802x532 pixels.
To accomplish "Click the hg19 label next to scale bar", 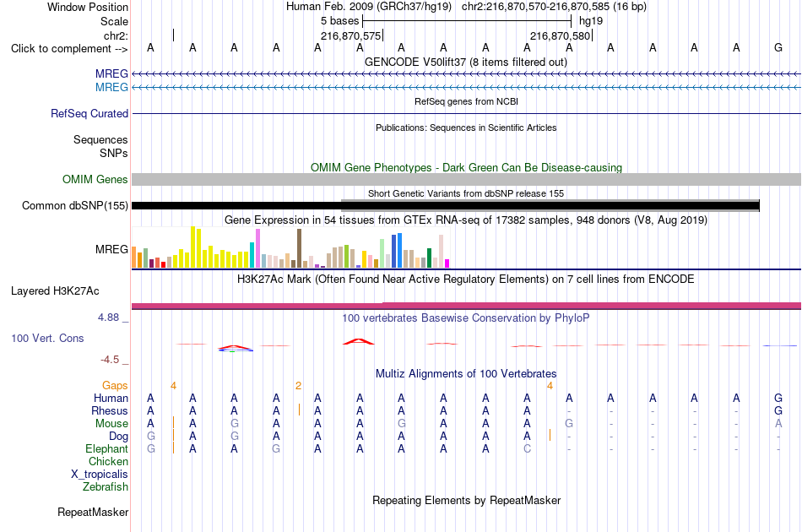I will [x=591, y=21].
